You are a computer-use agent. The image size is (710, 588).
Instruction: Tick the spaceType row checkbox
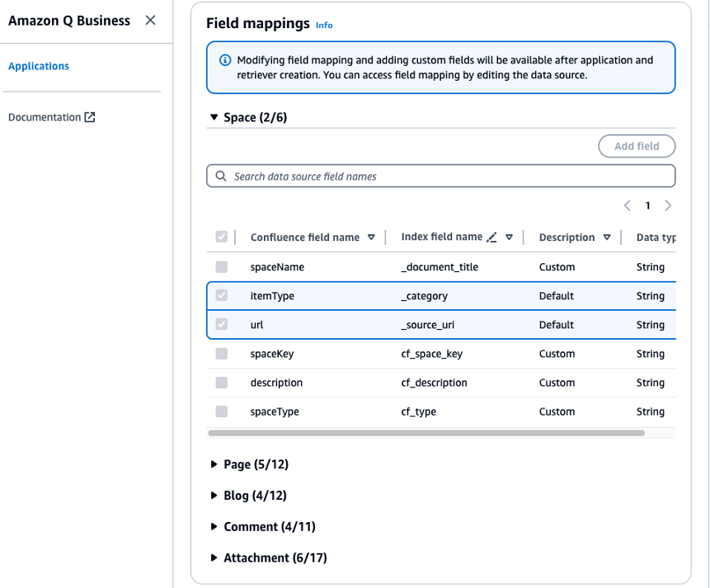click(222, 412)
